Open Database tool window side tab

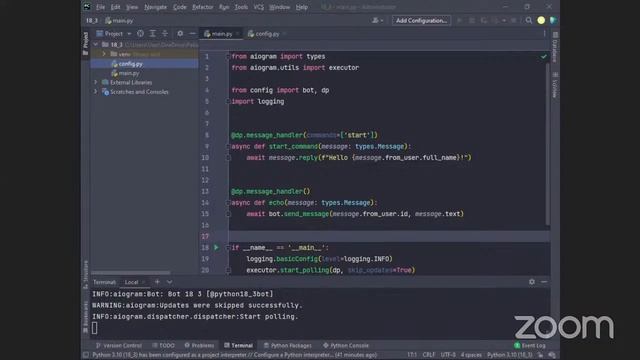pyautogui.click(x=555, y=47)
